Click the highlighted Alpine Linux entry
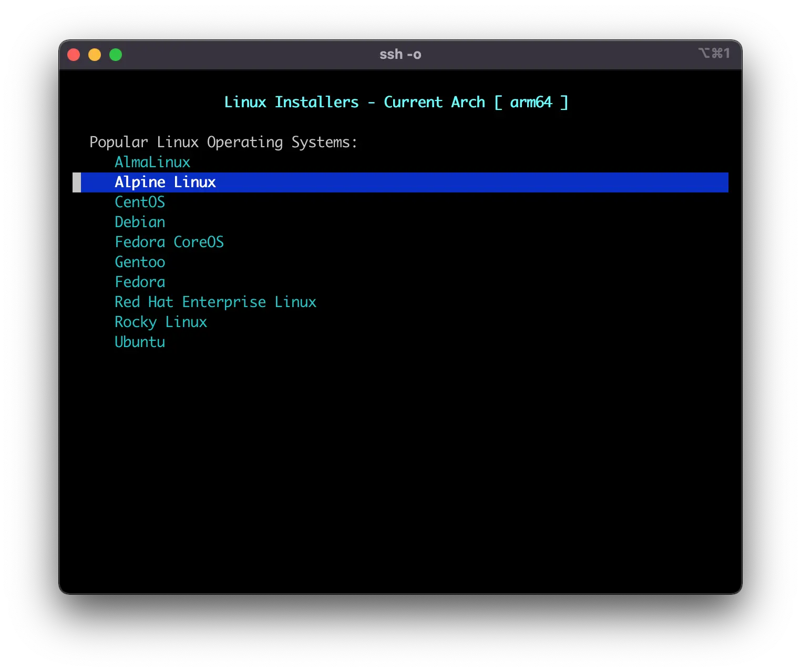The width and height of the screenshot is (801, 672). point(165,182)
